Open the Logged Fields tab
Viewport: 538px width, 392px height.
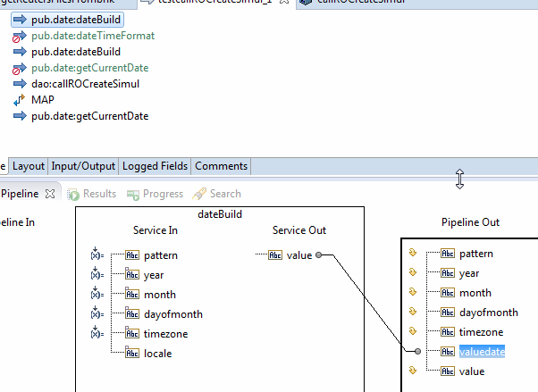coord(155,166)
